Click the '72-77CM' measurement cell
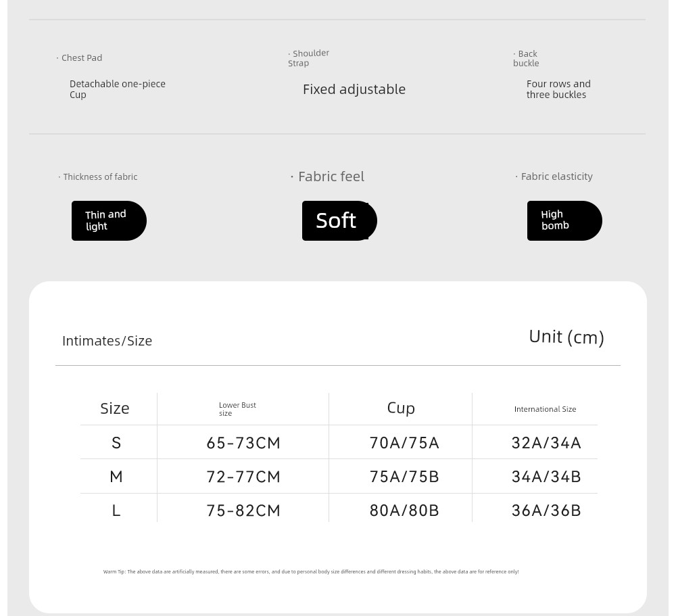 pos(243,477)
